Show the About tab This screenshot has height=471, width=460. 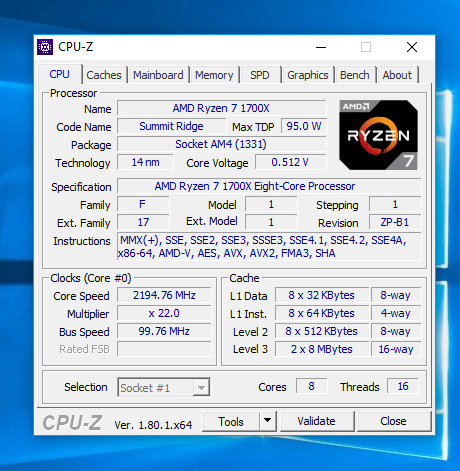click(397, 75)
